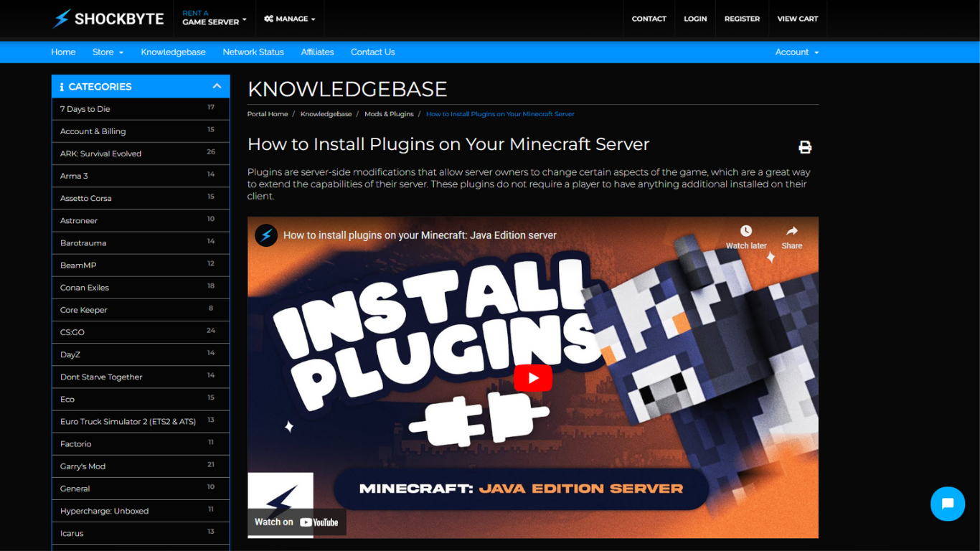Click the Watch later clock icon
The width and height of the screenshot is (980, 551).
coord(746,231)
